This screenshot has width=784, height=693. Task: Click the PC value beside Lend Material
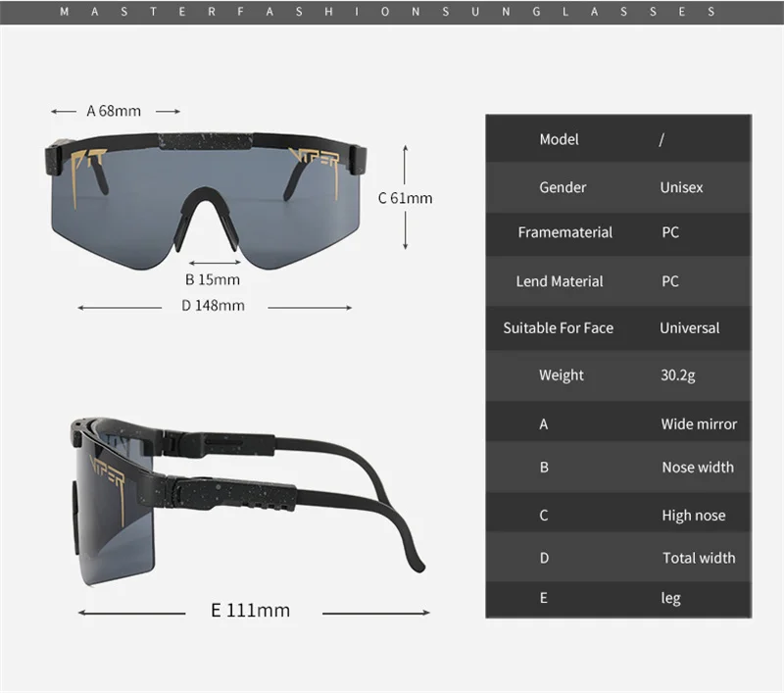click(x=670, y=281)
